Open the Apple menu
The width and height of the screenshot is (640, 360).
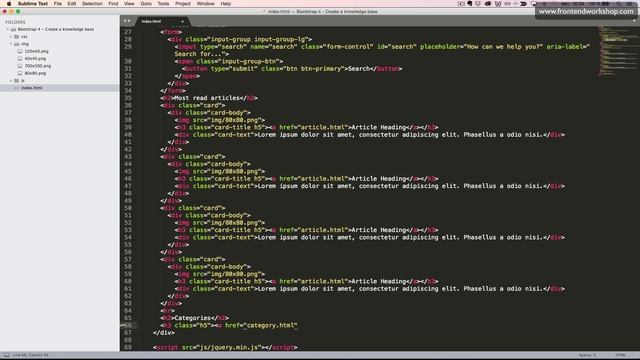tap(9, 4)
